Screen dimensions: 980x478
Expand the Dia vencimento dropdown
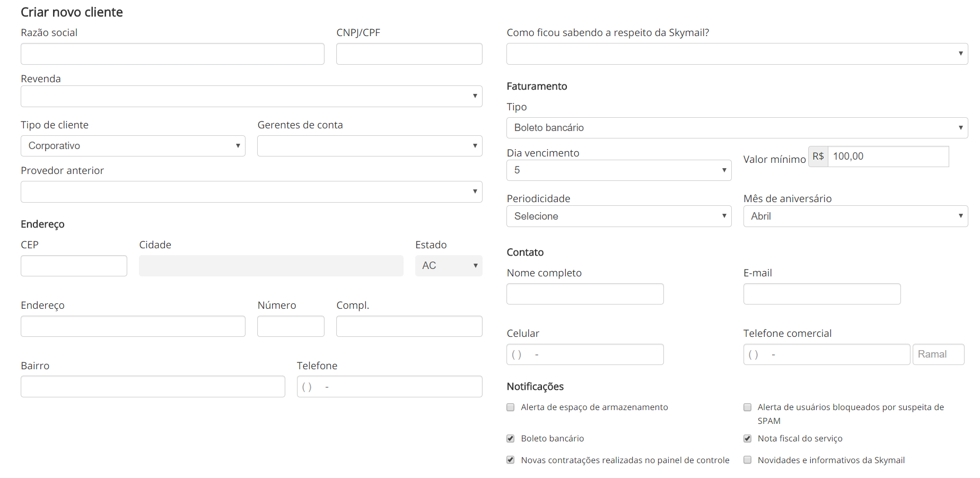(618, 170)
